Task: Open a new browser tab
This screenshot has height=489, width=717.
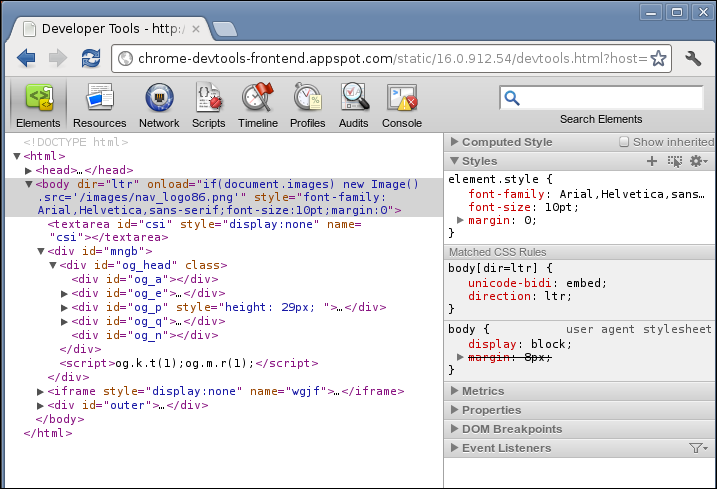Action: [x=225, y=29]
